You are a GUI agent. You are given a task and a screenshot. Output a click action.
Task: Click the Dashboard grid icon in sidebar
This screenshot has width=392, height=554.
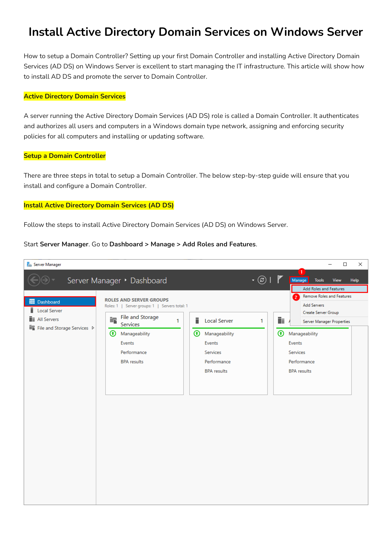32,302
